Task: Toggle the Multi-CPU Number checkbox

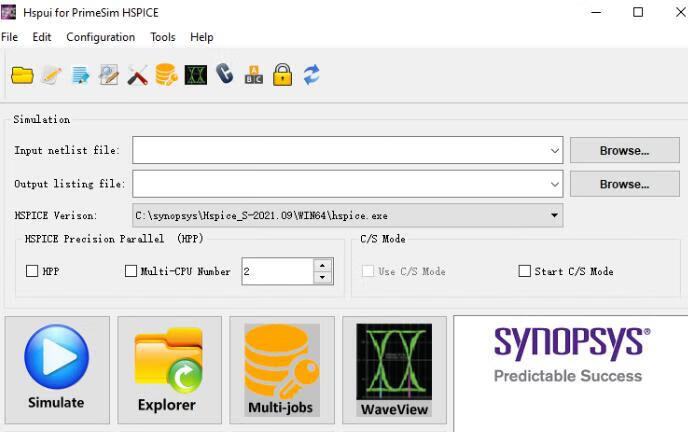Action: coord(131,271)
